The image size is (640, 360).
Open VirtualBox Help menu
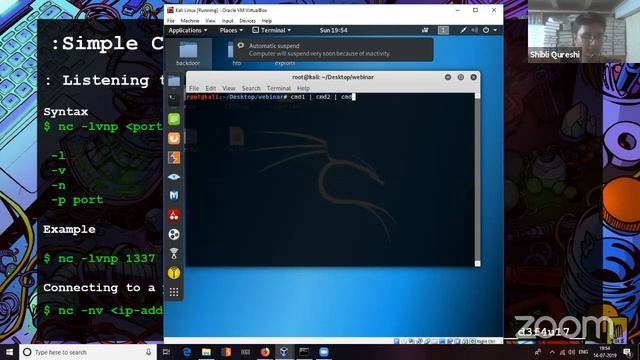tap(267, 21)
